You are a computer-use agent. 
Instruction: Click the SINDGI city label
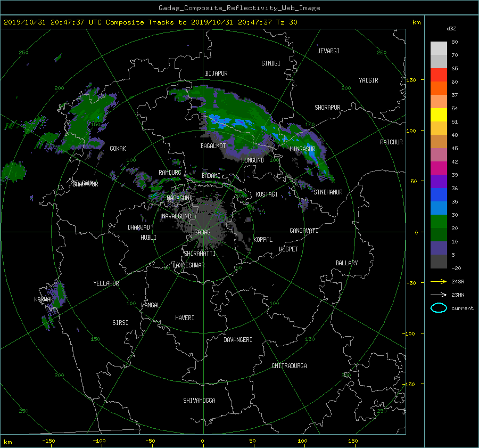[271, 63]
